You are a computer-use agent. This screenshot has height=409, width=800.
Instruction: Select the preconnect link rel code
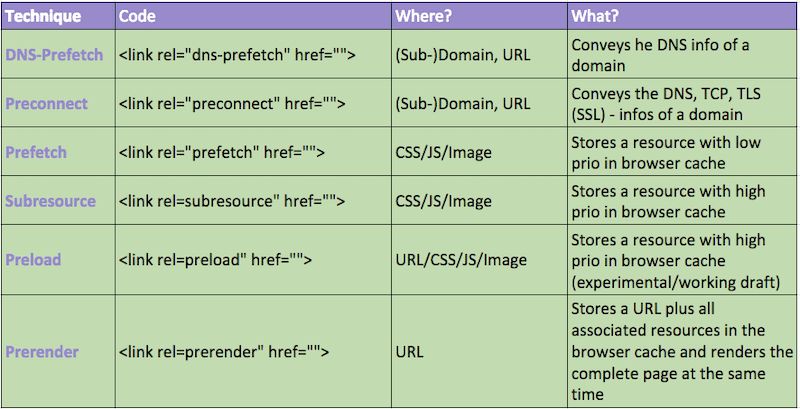[x=232, y=103]
